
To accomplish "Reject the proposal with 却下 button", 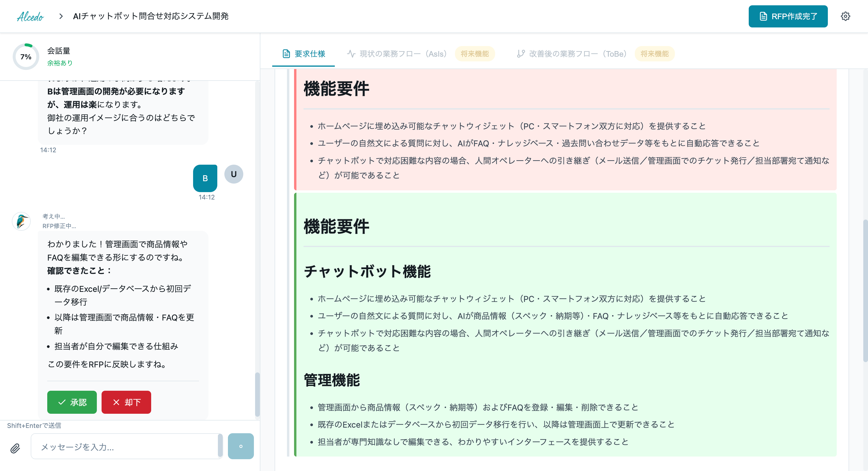I will [126, 402].
